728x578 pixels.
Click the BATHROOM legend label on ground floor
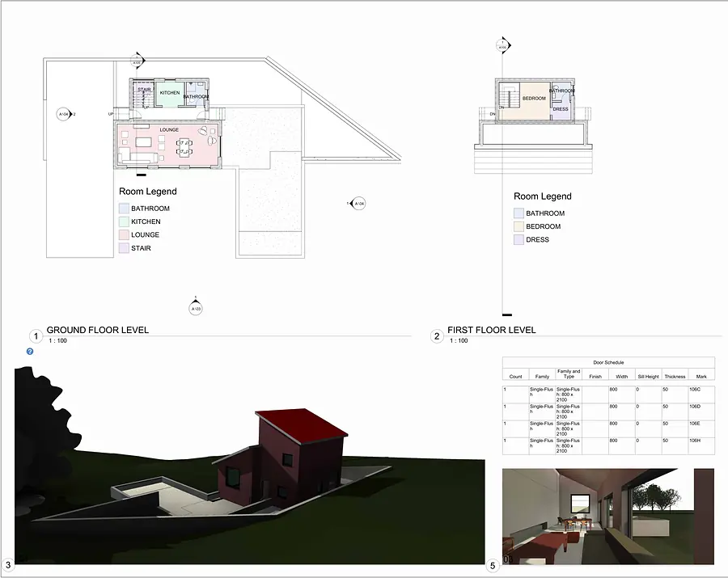150,209
